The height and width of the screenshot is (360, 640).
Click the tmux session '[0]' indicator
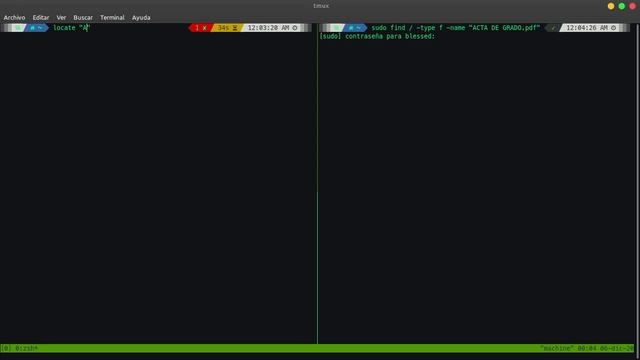[6, 348]
